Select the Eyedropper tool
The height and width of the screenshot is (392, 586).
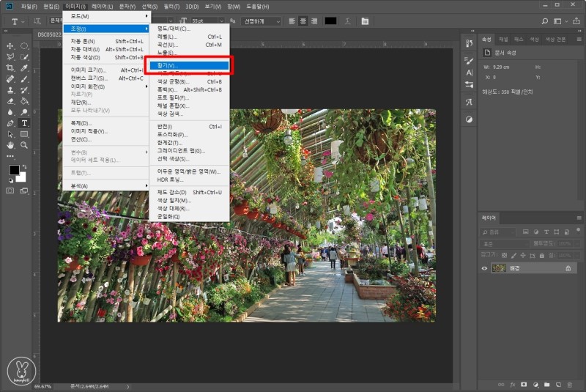pos(23,67)
